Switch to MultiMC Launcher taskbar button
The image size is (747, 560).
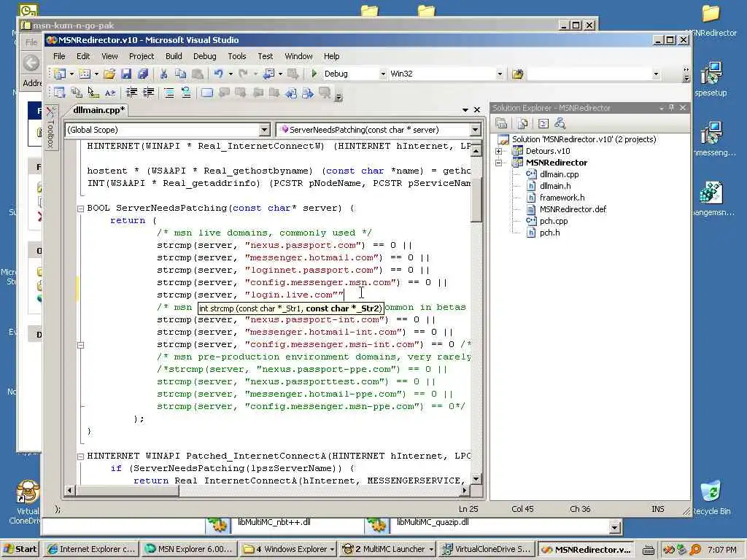coord(388,549)
